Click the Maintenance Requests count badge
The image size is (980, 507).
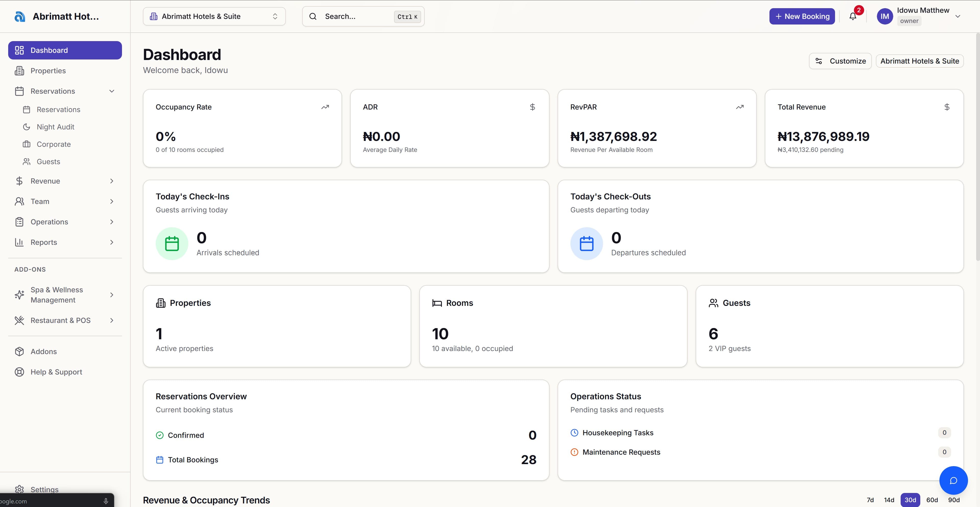[x=944, y=452]
